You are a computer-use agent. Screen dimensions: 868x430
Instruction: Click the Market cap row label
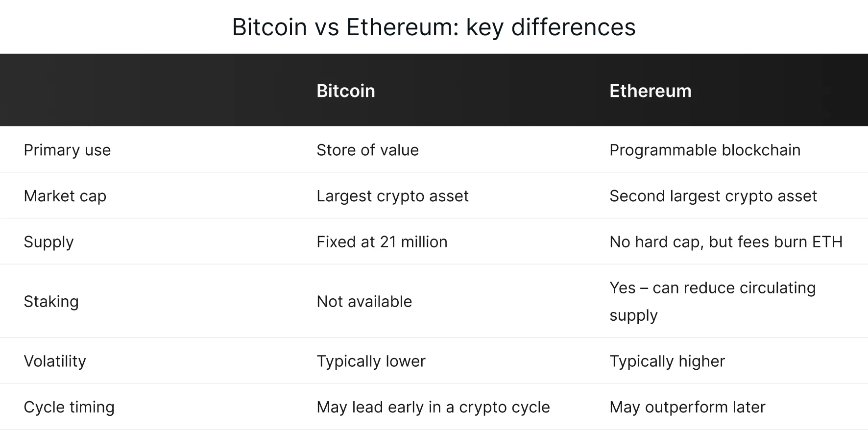point(65,196)
